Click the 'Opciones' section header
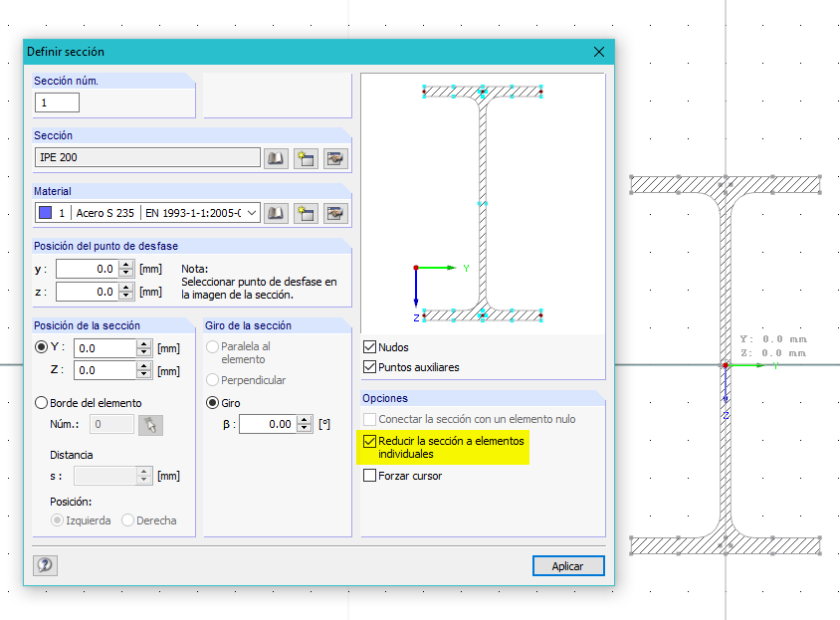Viewport: 840px width, 620px height. point(385,398)
